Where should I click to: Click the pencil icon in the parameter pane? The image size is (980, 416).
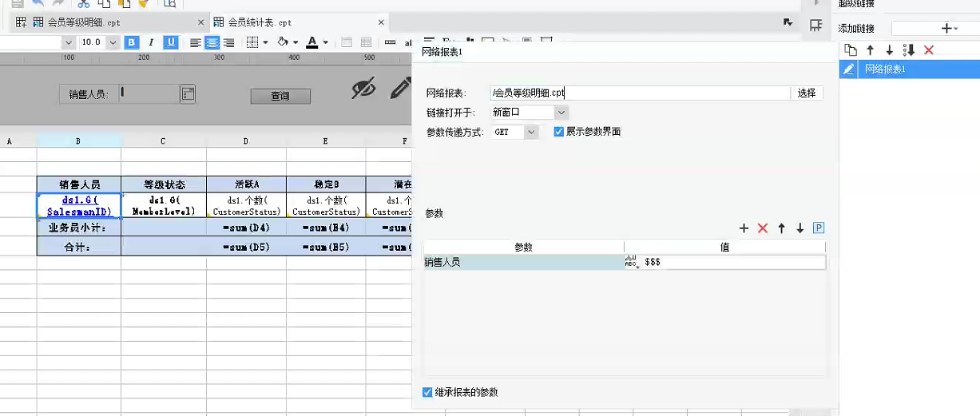click(x=399, y=88)
